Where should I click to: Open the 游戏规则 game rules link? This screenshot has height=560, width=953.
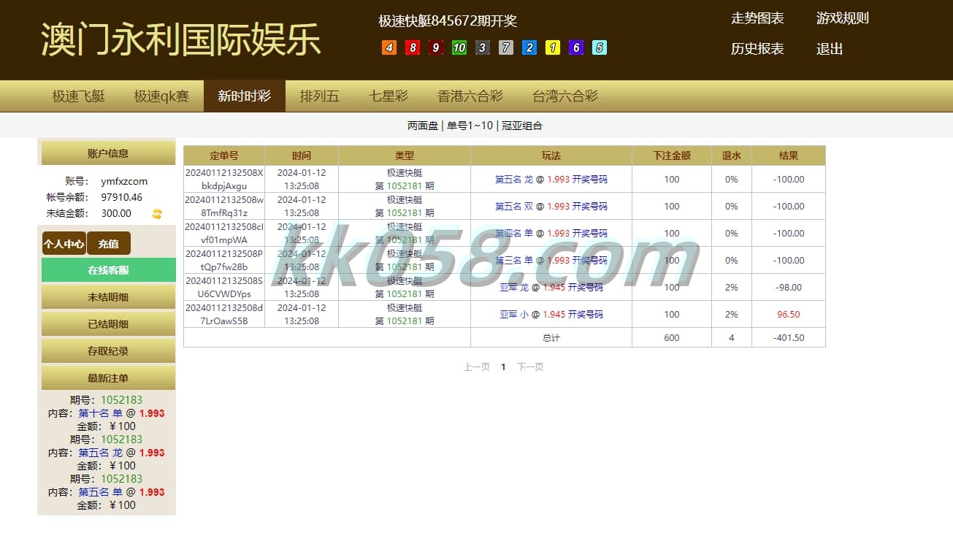pos(843,18)
